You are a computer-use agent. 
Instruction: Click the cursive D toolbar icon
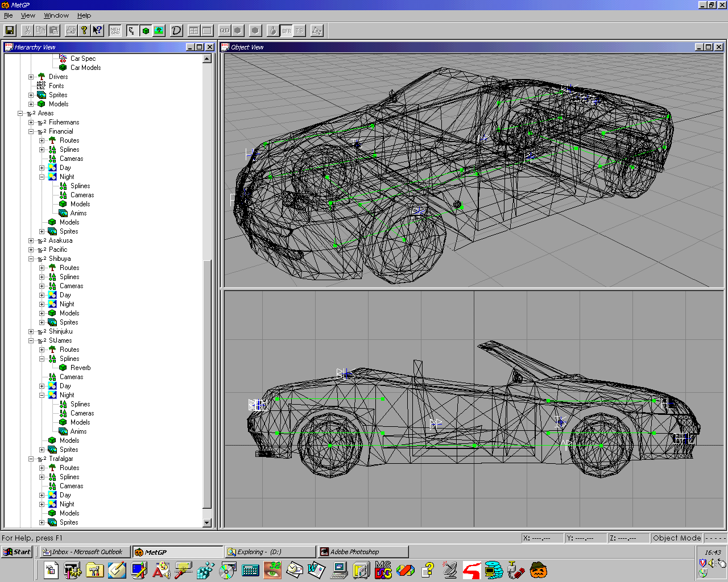tap(176, 31)
